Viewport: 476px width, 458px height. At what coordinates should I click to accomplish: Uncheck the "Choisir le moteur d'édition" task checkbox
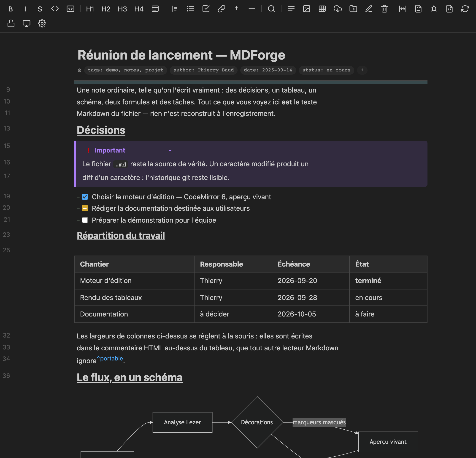point(85,197)
